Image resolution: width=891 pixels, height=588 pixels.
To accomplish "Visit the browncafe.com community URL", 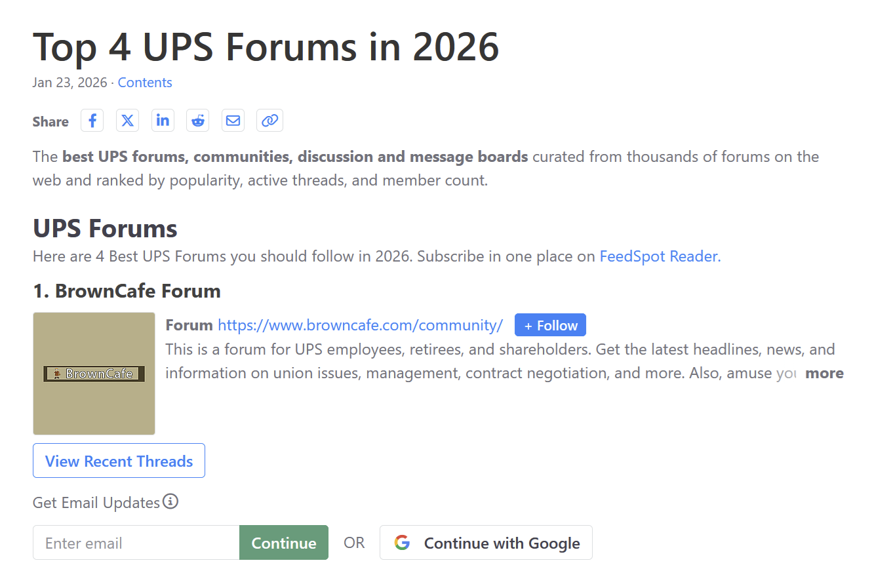I will pos(360,325).
